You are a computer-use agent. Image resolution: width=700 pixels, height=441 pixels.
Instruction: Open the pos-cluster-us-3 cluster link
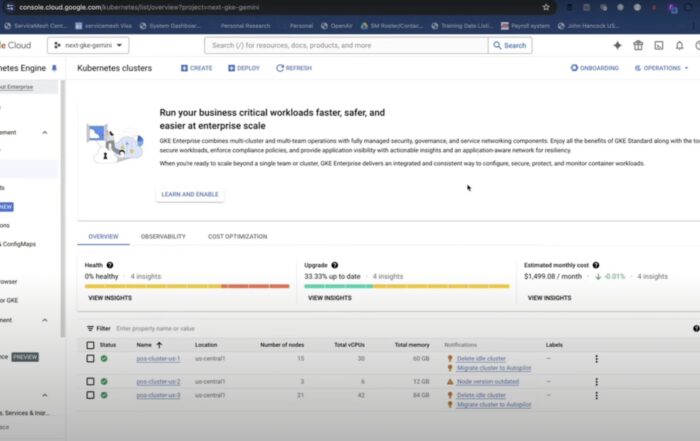click(x=158, y=395)
